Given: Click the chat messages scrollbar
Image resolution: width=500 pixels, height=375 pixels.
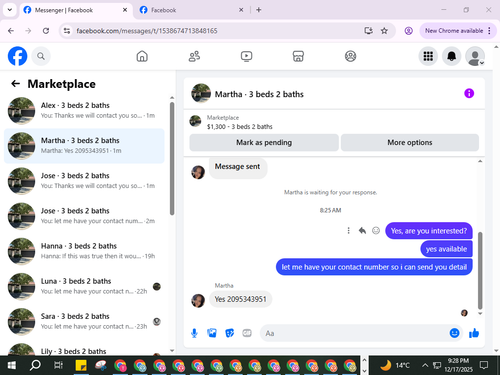Looking at the screenshot, I should pyautogui.click(x=480, y=271).
